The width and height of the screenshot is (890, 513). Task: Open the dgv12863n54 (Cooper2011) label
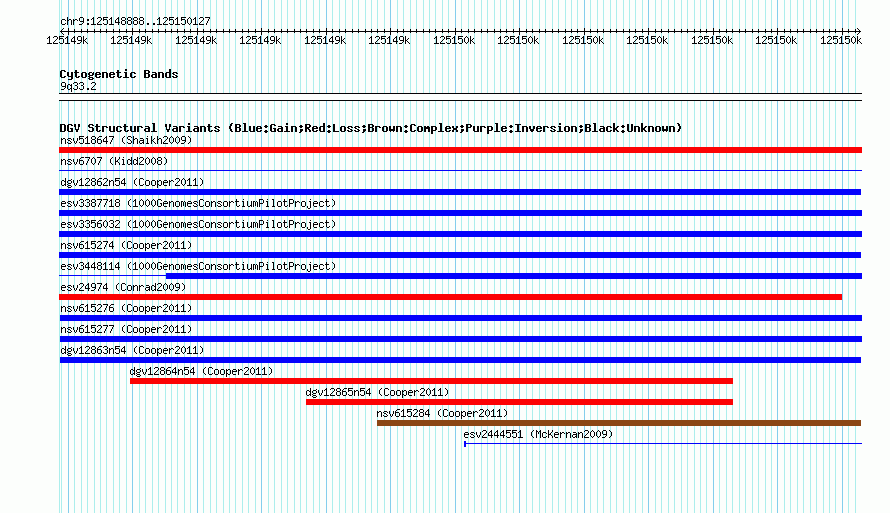(x=132, y=350)
